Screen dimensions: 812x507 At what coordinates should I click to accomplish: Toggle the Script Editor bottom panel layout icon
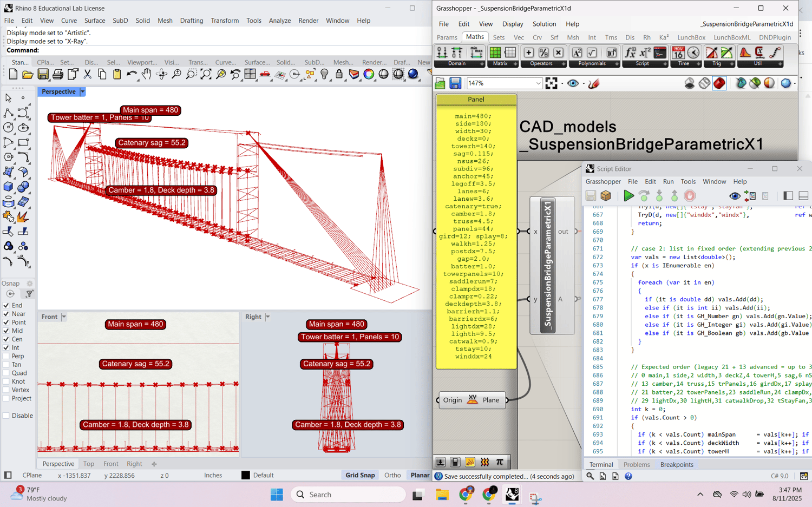803,196
